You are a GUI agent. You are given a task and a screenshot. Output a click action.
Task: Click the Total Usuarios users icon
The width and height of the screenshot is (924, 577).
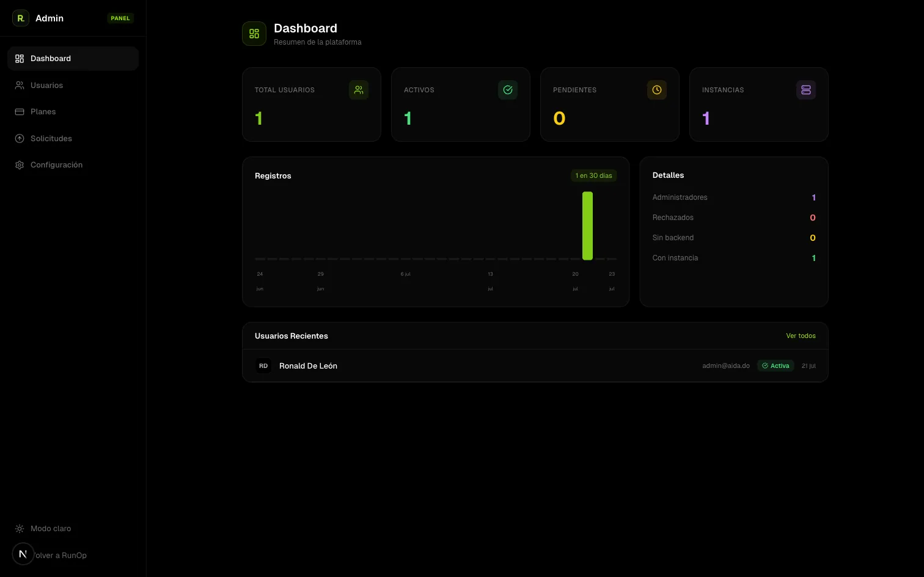(359, 90)
